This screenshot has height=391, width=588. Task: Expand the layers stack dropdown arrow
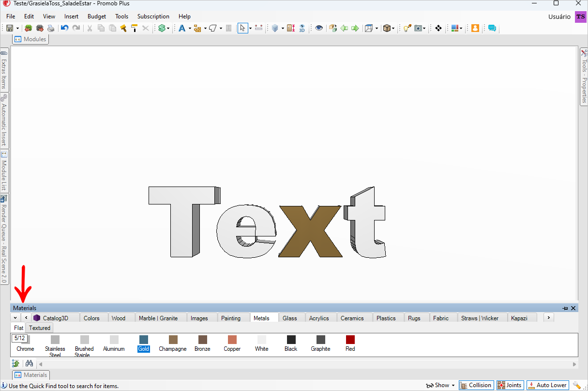point(283,29)
